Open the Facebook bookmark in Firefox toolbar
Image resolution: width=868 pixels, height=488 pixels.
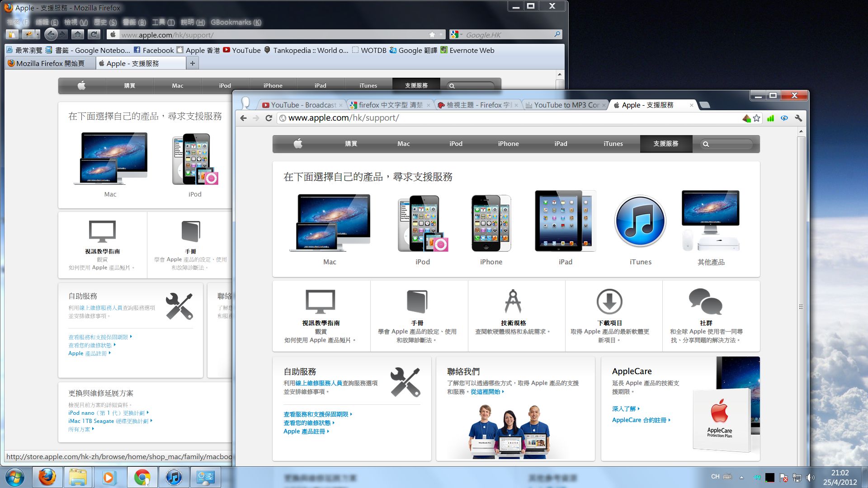153,50
